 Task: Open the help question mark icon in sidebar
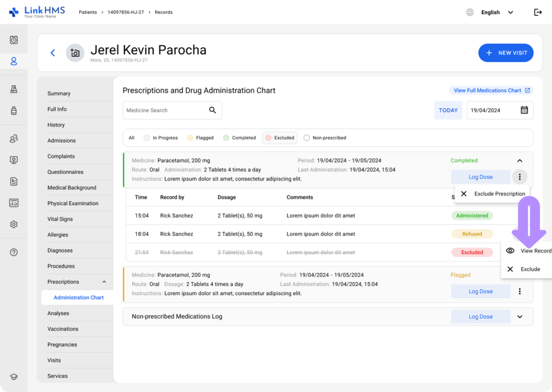(14, 253)
